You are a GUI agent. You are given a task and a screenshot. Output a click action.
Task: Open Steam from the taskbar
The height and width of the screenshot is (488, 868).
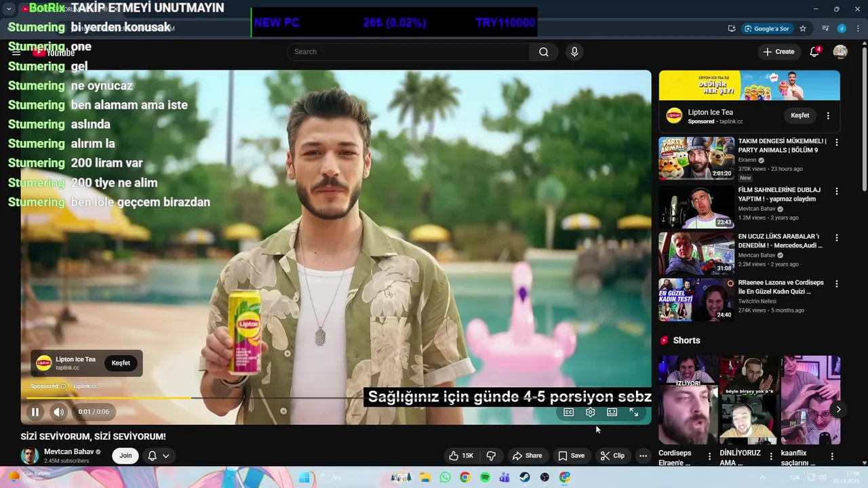click(524, 477)
